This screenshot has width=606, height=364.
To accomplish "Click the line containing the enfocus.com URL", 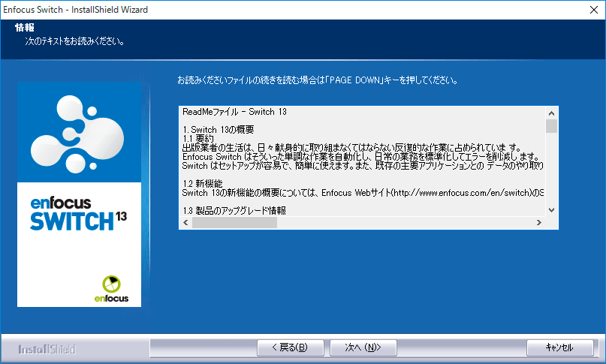I will click(363, 193).
